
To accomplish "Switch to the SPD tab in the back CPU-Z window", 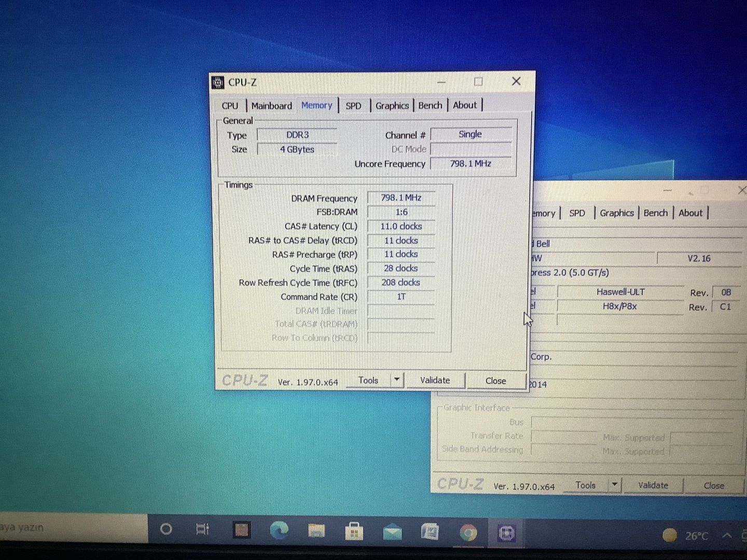I will point(577,213).
